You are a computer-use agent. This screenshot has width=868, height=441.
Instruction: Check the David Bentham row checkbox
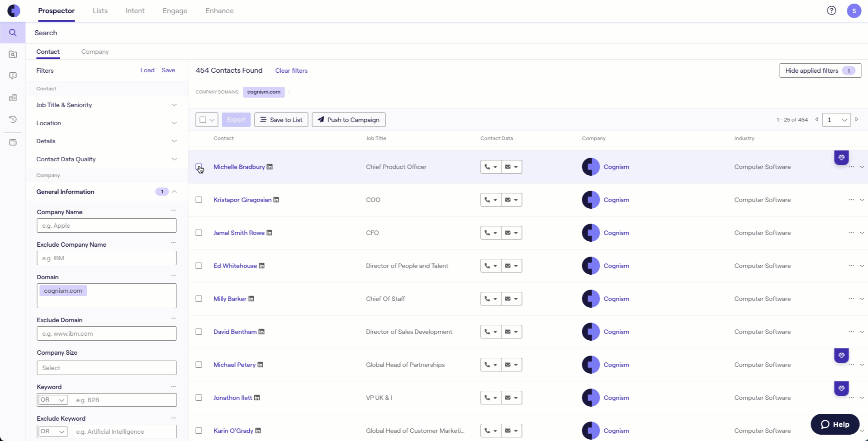pos(199,332)
